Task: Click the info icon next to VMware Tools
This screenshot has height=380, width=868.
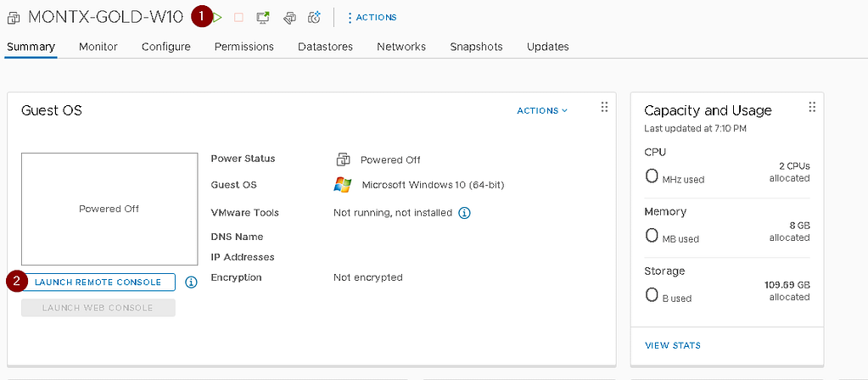Action: pyautogui.click(x=464, y=213)
